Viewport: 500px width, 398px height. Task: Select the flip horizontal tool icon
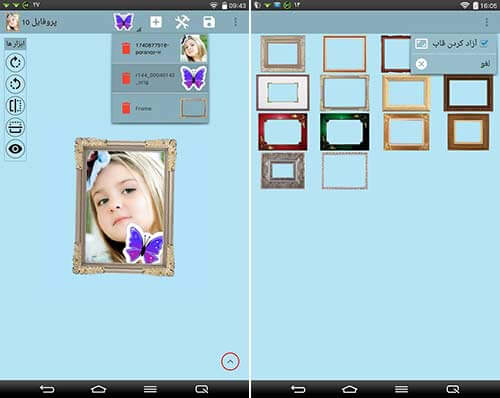point(15,105)
